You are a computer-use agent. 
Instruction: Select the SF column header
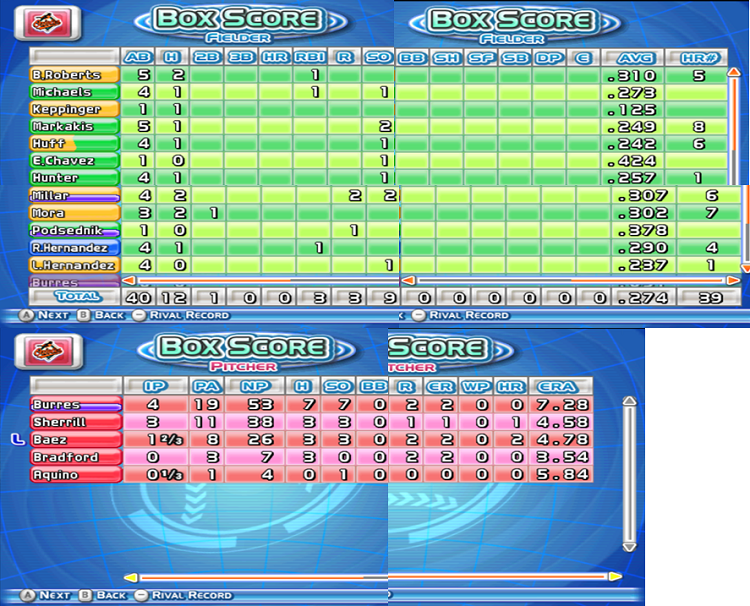click(x=481, y=58)
